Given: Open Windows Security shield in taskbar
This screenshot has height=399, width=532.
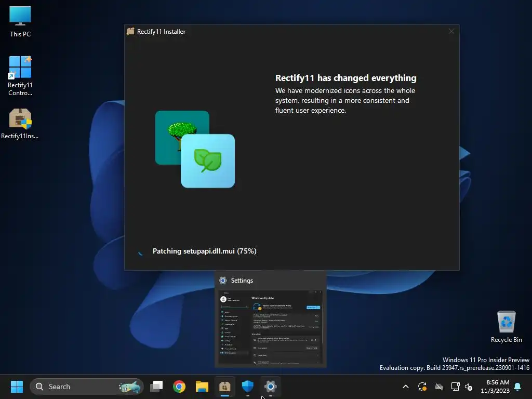Looking at the screenshot, I should [x=248, y=387].
